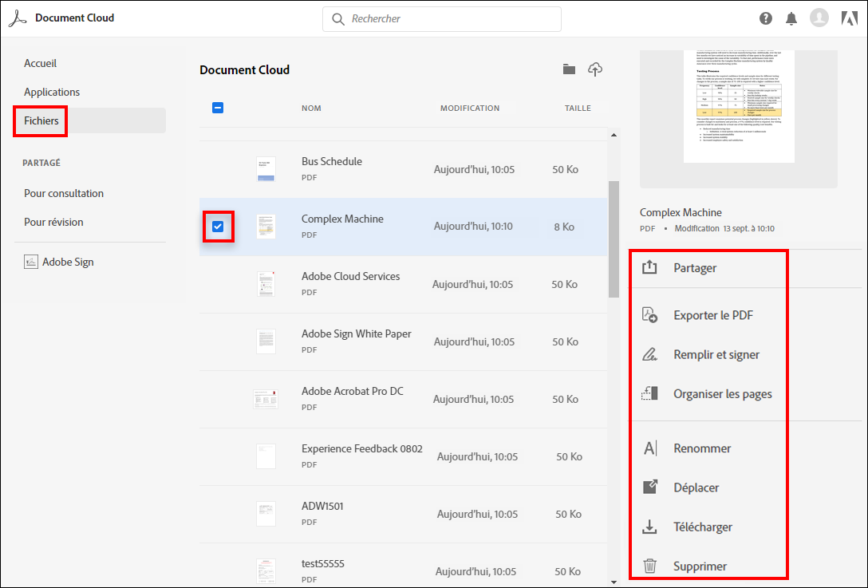
Task: Click the cloud upload icon
Action: [595, 69]
